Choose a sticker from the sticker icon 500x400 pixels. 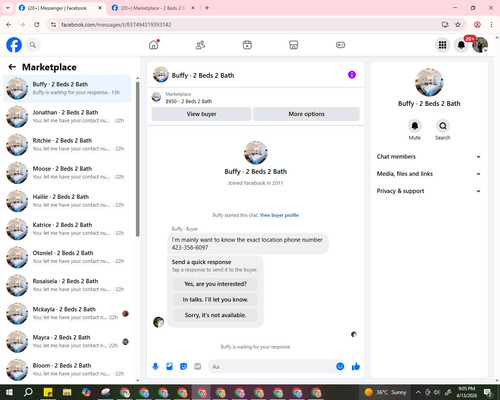click(x=183, y=367)
